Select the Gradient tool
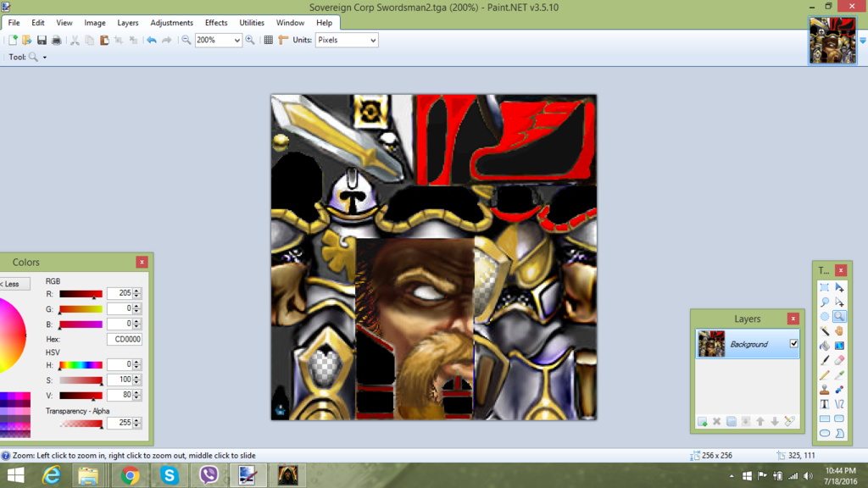The image size is (868, 488). pos(839,346)
